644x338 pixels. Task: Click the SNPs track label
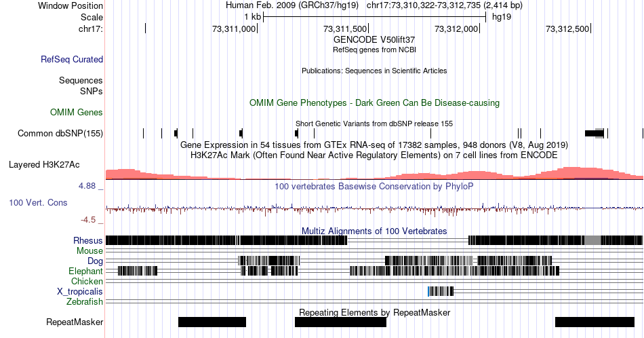point(92,91)
